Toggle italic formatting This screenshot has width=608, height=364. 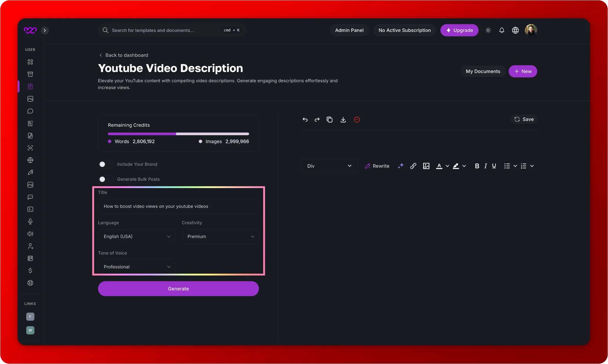485,166
